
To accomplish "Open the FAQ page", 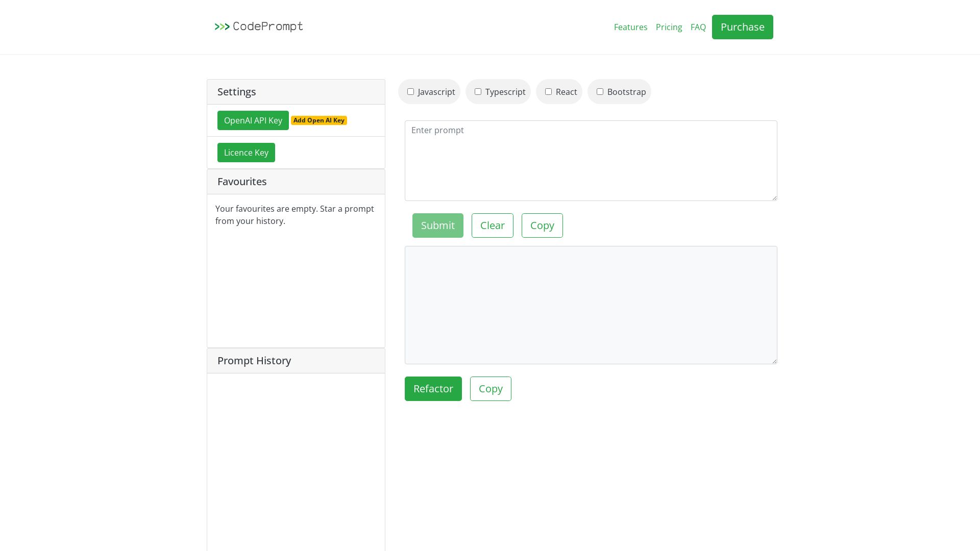I will pyautogui.click(x=698, y=27).
